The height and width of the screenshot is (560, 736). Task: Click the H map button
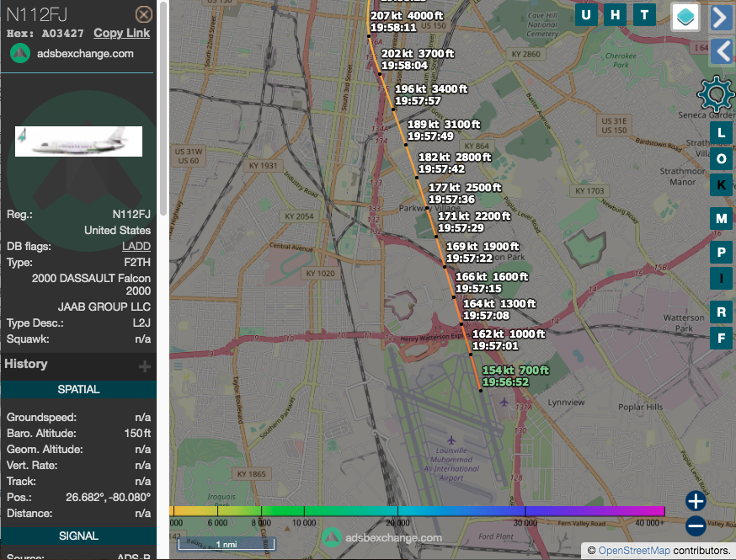pyautogui.click(x=615, y=15)
